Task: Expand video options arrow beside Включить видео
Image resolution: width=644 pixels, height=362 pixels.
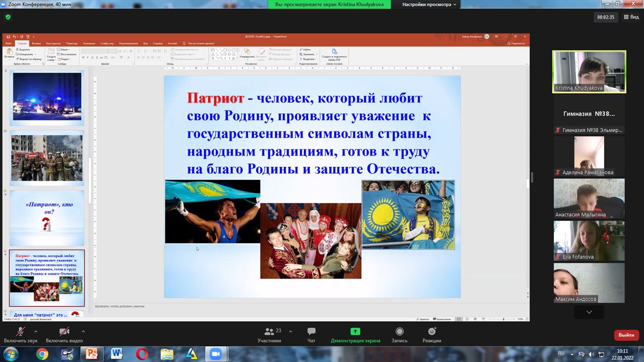Action: pos(83,332)
